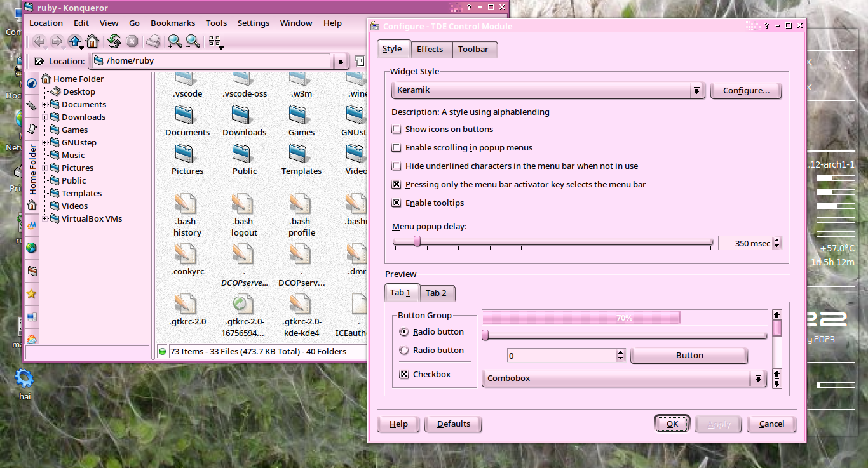Go up one directory with blue Up arrow

pos(75,42)
